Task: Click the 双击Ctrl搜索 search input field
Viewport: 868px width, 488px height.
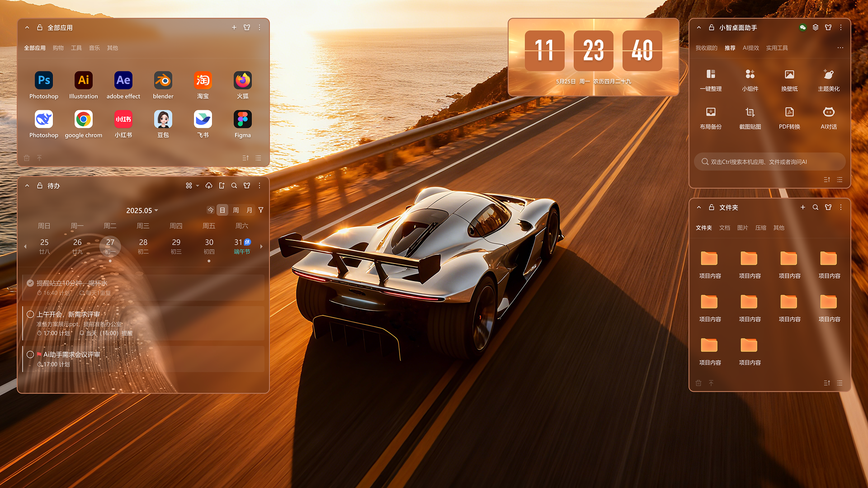Action: [x=769, y=162]
